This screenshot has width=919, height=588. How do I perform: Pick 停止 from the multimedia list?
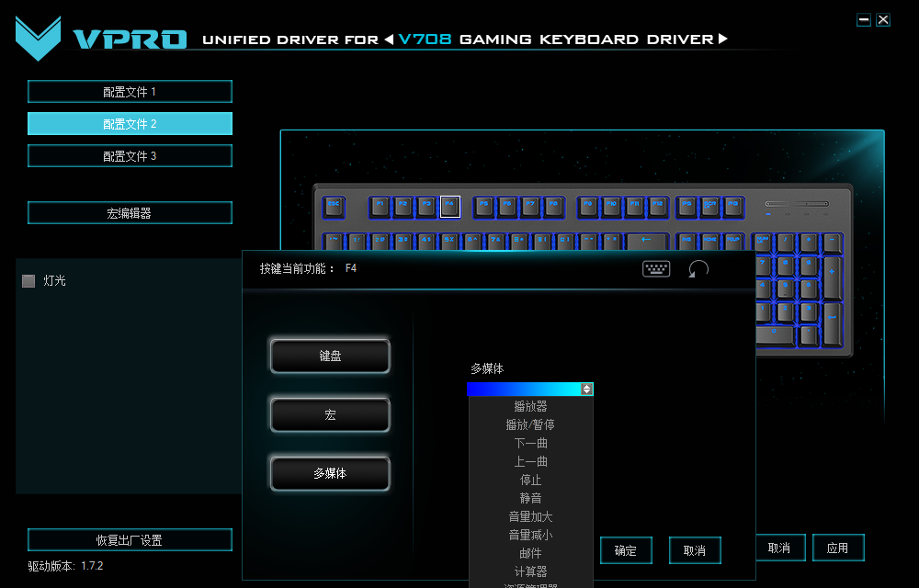[x=530, y=480]
